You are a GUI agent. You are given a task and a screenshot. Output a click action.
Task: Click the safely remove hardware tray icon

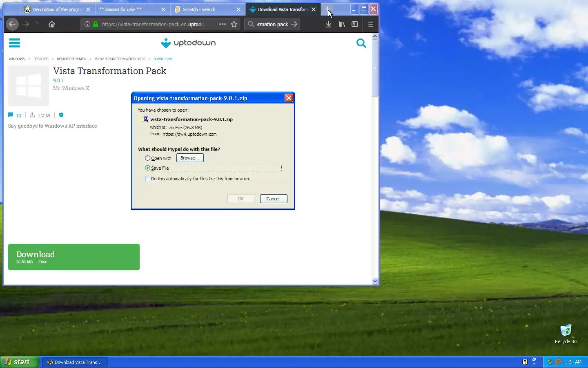tap(550, 362)
